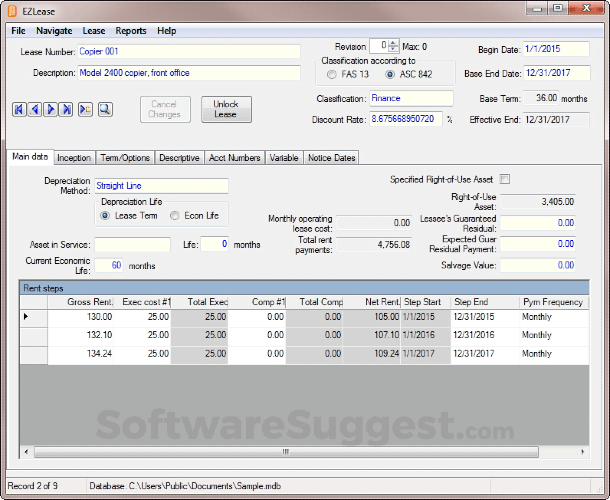This screenshot has width=610, height=500.
Task: Click the Net Rent column header
Action: point(372,302)
